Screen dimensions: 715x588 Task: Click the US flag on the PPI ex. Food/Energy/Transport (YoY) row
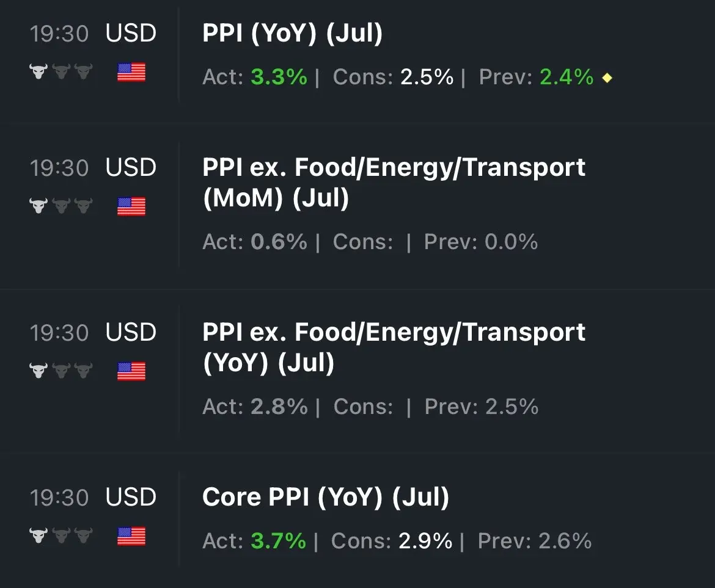tap(131, 371)
